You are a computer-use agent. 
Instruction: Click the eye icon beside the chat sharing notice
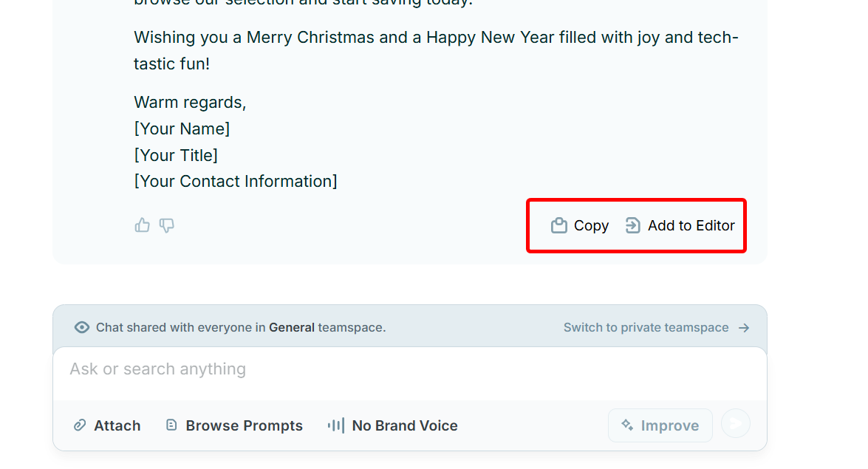click(x=82, y=327)
